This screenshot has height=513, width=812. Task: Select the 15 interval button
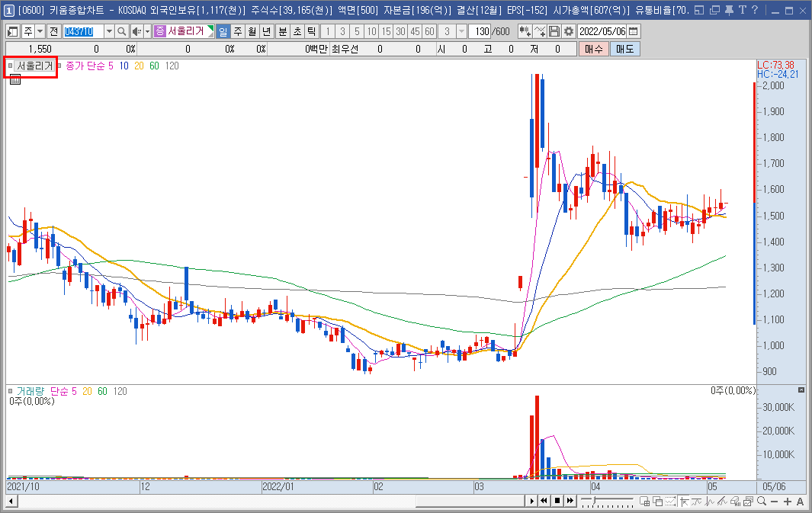386,31
